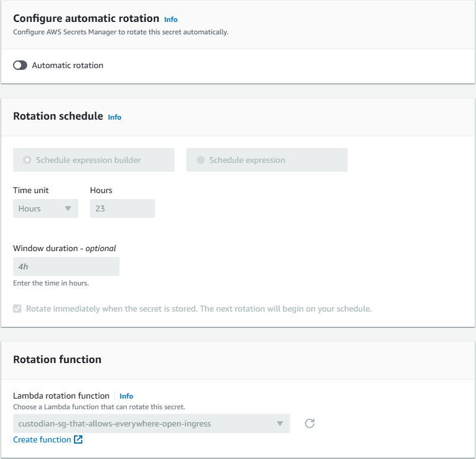476x459 pixels.
Task: Click the dropdown caret on the Time unit selector
Action: [69, 208]
